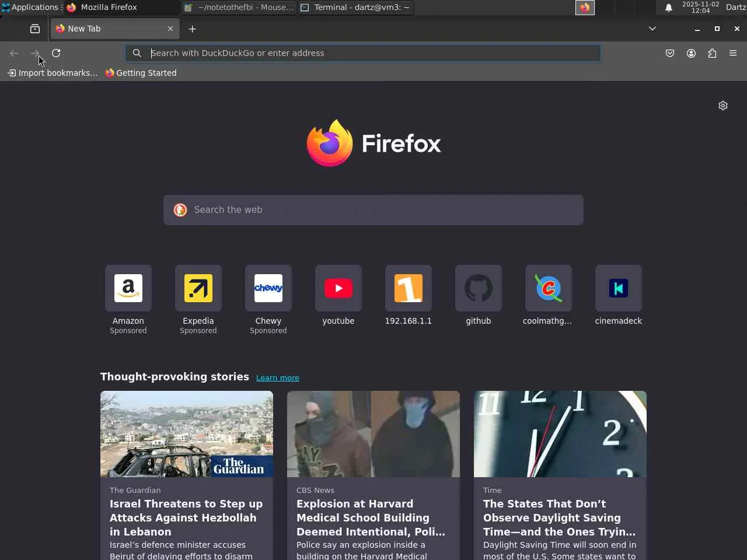Screen dimensions: 747x560
Task: Open the Applications menu in top panel
Action: point(30,8)
